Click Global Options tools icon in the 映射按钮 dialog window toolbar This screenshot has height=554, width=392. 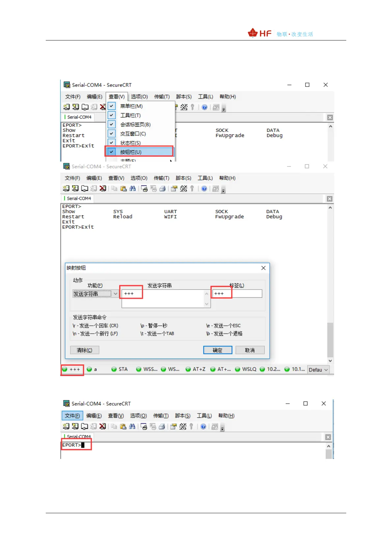click(x=184, y=189)
